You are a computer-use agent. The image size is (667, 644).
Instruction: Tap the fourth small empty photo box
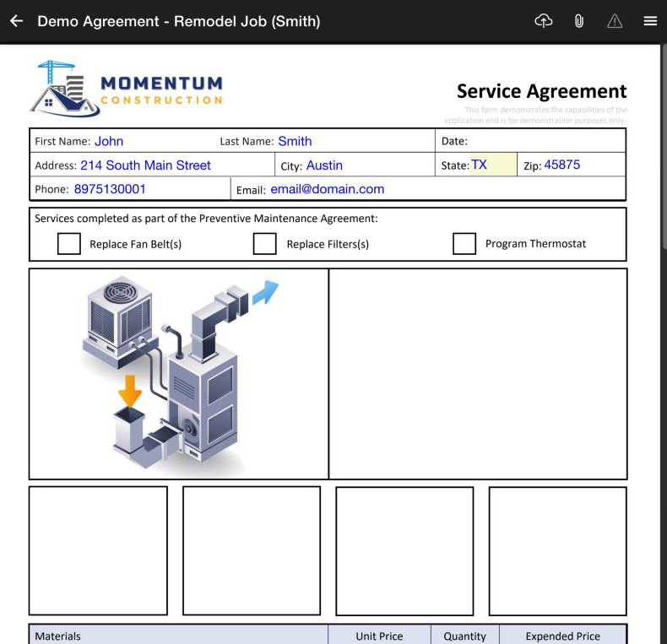(x=558, y=551)
